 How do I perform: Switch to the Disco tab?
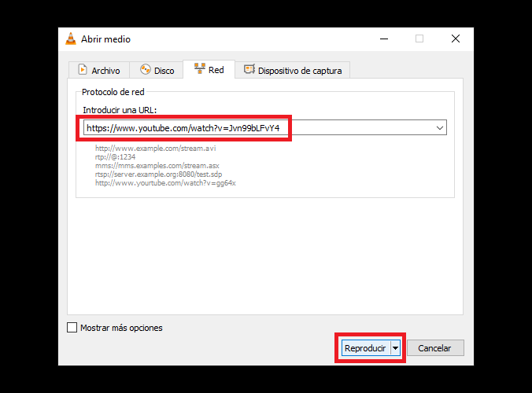click(157, 70)
